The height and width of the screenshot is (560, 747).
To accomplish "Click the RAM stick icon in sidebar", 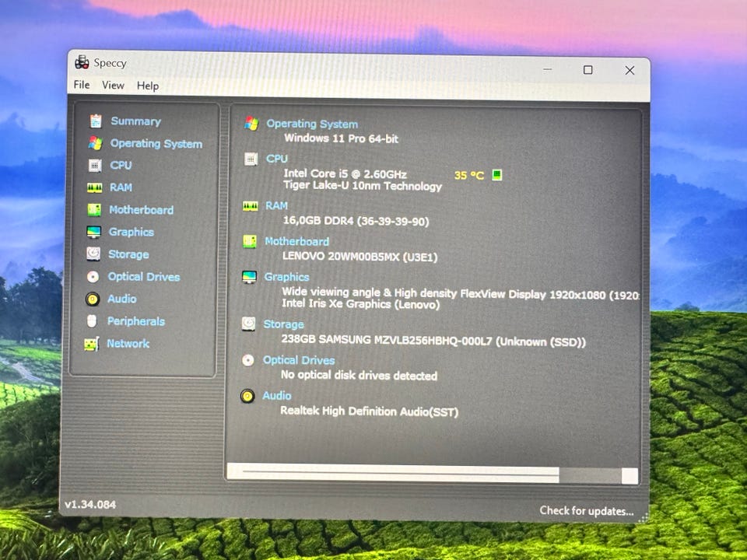I will (94, 187).
